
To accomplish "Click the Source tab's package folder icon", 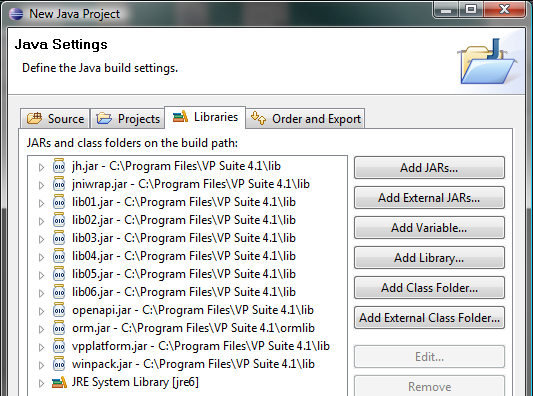I will click(x=34, y=118).
